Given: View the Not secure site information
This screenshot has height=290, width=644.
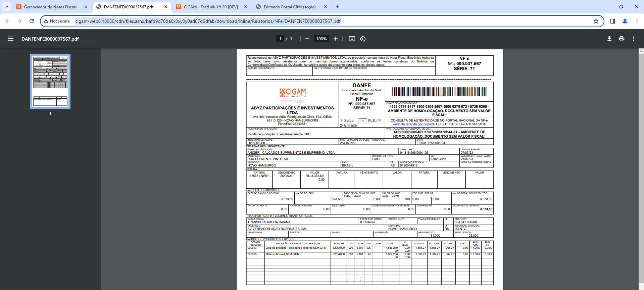Looking at the screenshot, I should tap(57, 21).
